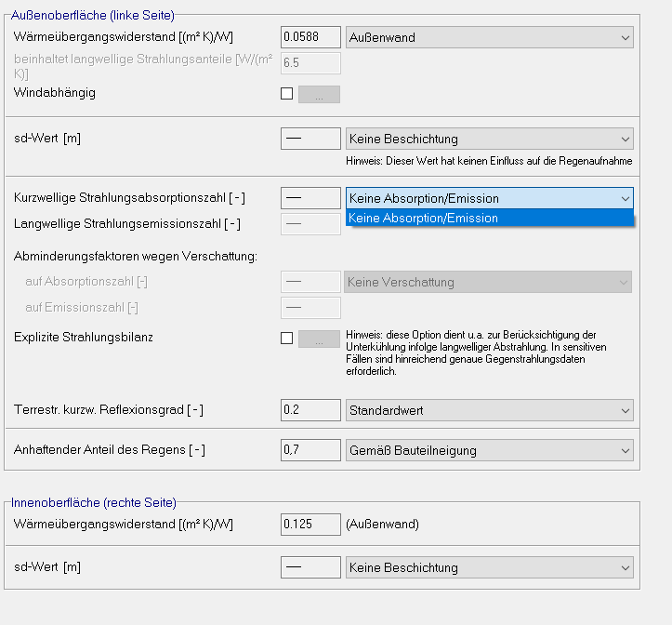
Task: Click Terrestr. kurzw. Reflexionsgrad field showing 0.2
Action: tap(310, 410)
